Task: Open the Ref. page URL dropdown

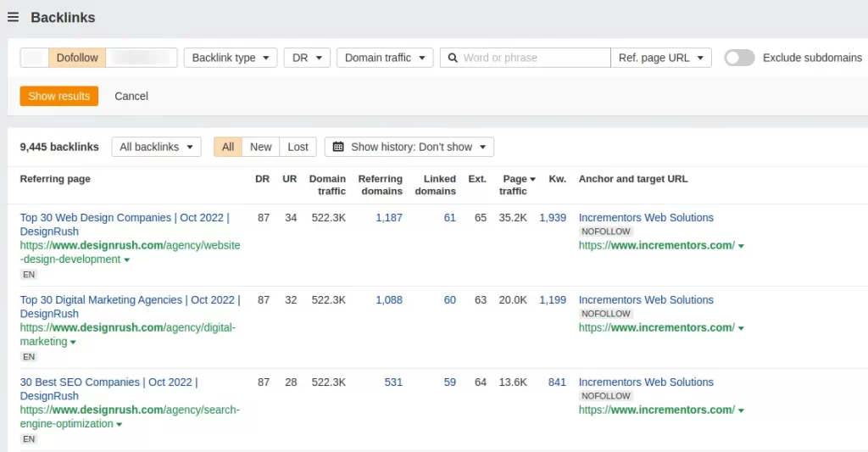Action: 661,58
